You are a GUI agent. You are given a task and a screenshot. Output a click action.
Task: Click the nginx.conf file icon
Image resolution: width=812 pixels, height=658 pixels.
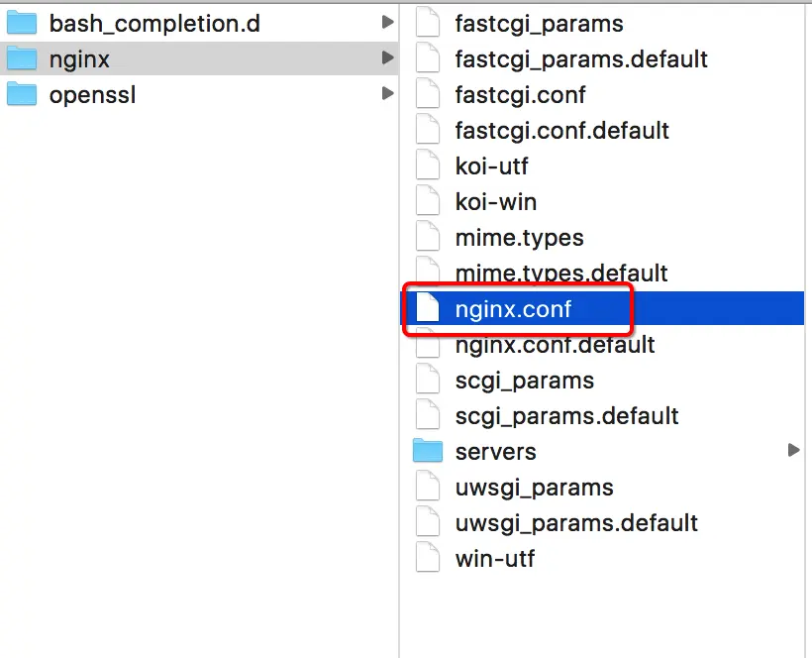pyautogui.click(x=428, y=308)
